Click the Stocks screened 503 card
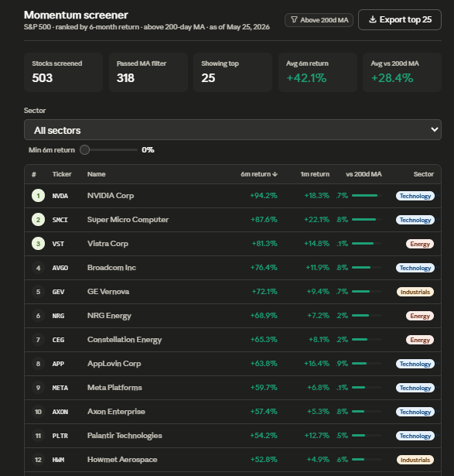Viewport: 454px width, 476px height. [x=63, y=72]
